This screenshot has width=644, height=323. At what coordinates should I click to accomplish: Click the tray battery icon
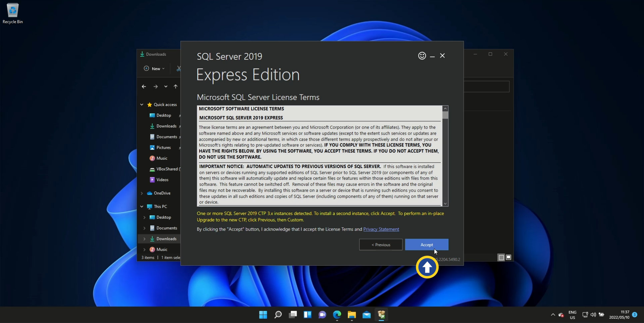coord(601,315)
